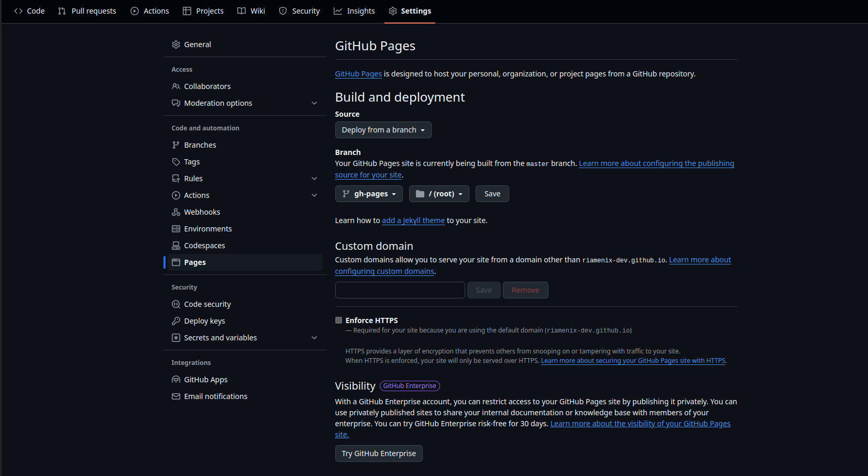Click the Collaborators people icon
This screenshot has width=868, height=476.
(176, 86)
